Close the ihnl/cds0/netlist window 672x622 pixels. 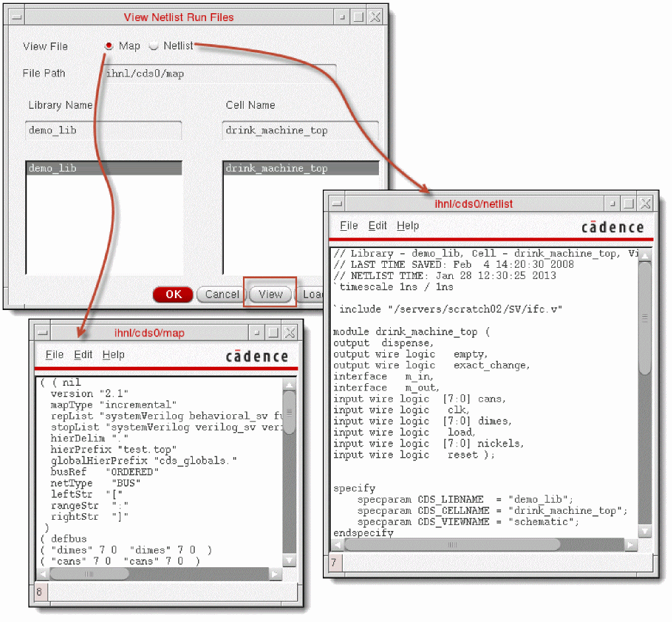(x=645, y=203)
